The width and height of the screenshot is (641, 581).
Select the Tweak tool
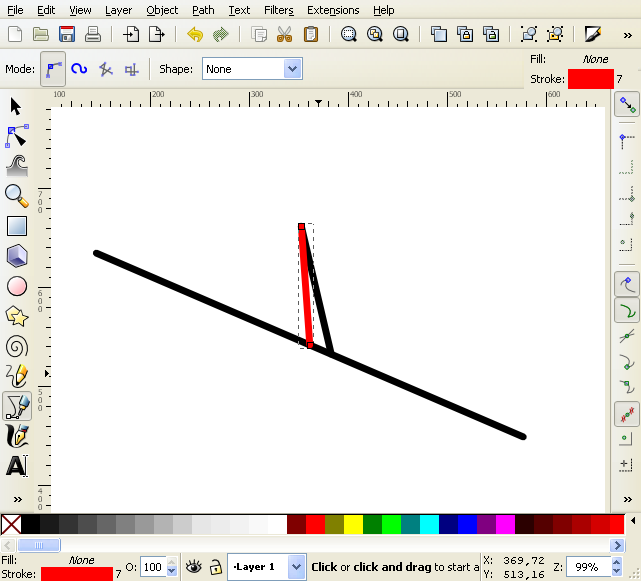[x=17, y=166]
